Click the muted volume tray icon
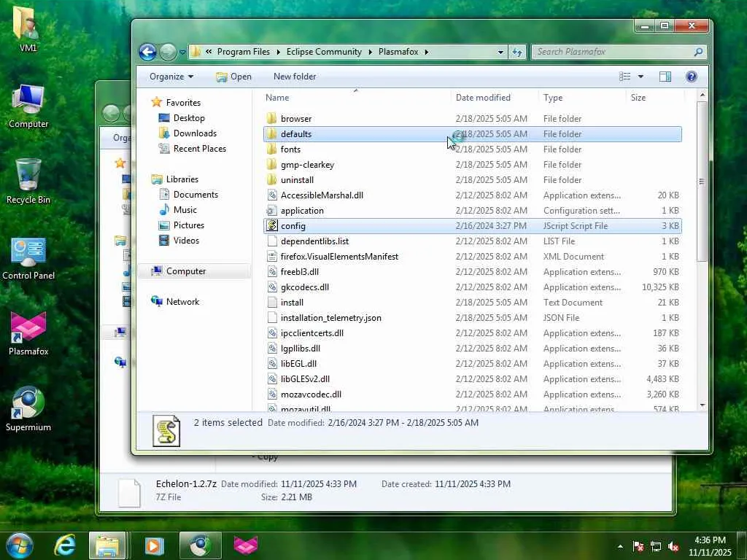The width and height of the screenshot is (747, 560). click(x=673, y=547)
